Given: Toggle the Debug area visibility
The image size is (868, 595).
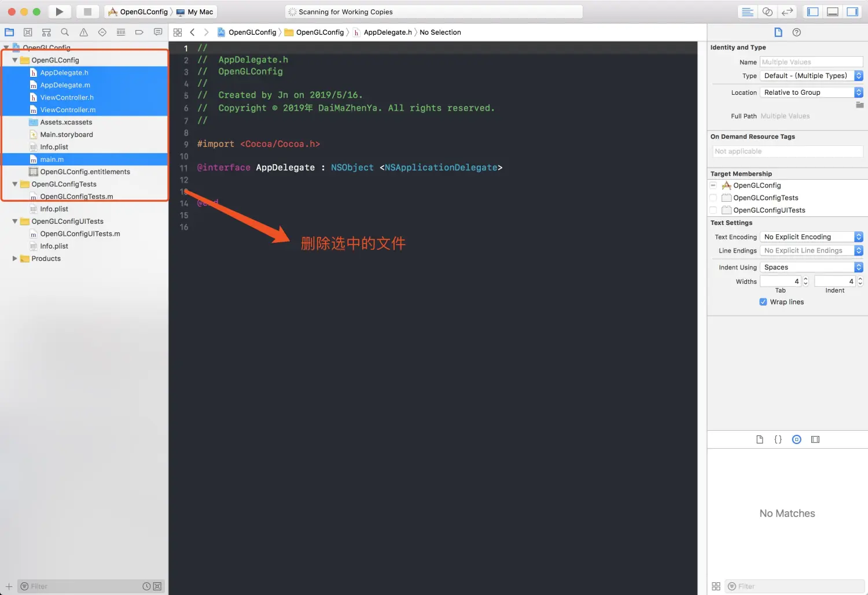Looking at the screenshot, I should point(833,12).
